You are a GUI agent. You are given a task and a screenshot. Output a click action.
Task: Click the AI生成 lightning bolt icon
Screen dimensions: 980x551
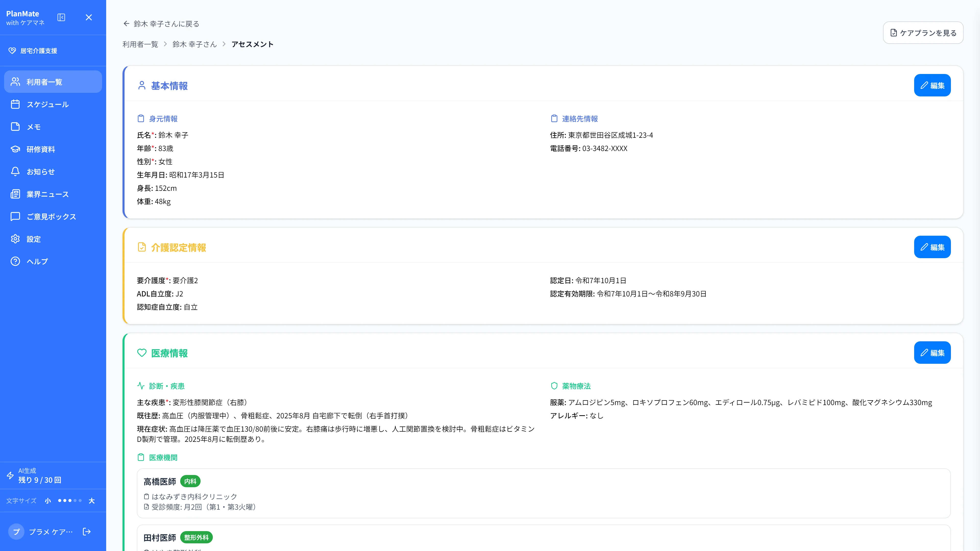[x=10, y=475]
